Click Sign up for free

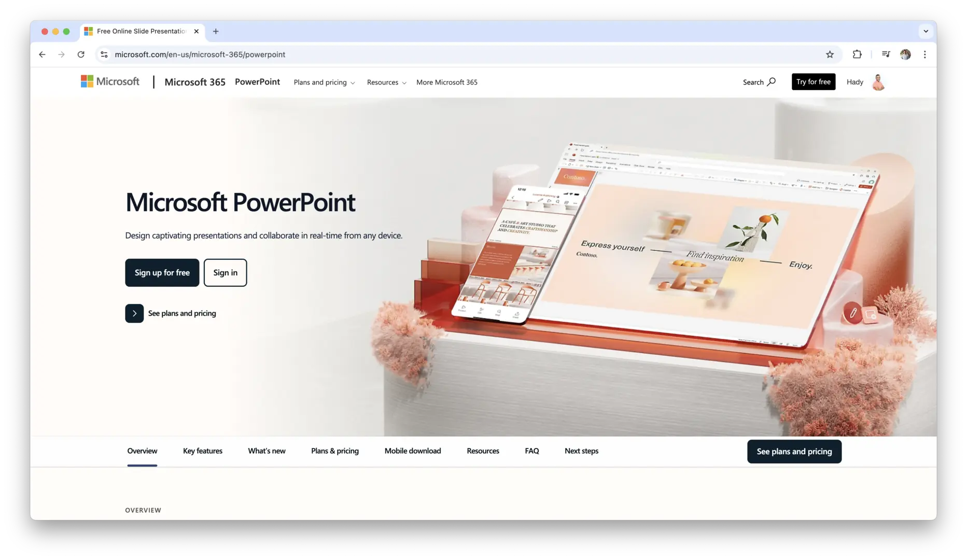click(x=162, y=273)
